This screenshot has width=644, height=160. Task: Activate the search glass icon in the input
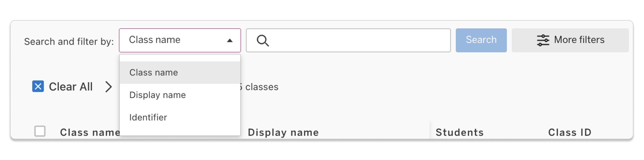point(263,40)
